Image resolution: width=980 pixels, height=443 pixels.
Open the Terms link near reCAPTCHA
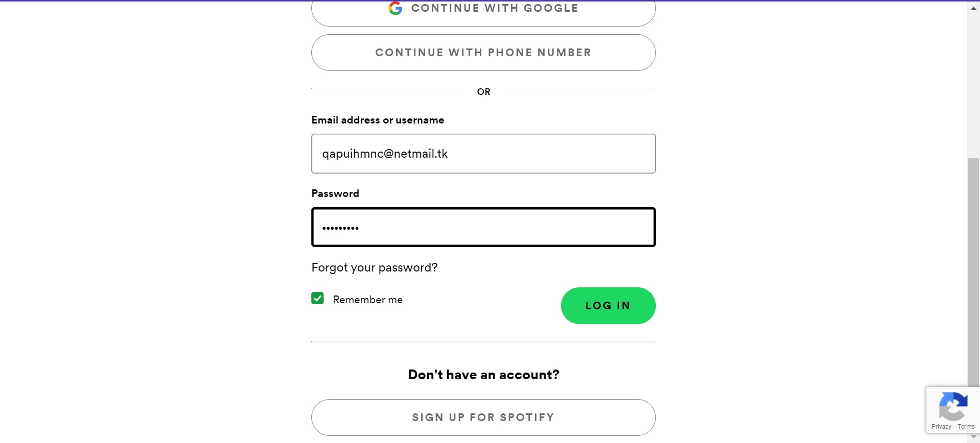[966, 426]
